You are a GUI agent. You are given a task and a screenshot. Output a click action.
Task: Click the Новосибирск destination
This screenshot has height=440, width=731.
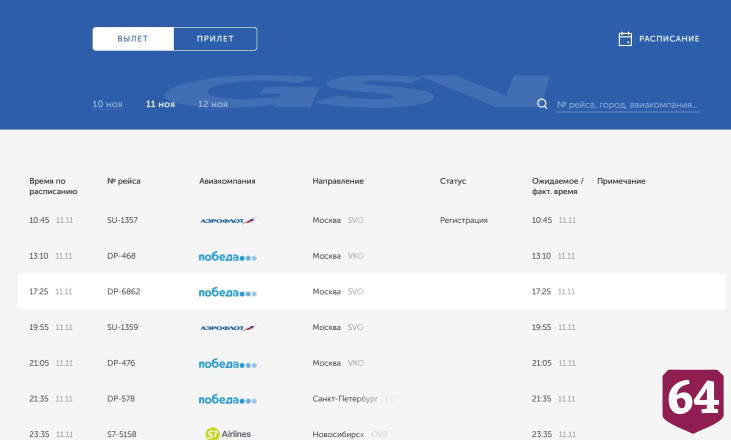coord(338,434)
